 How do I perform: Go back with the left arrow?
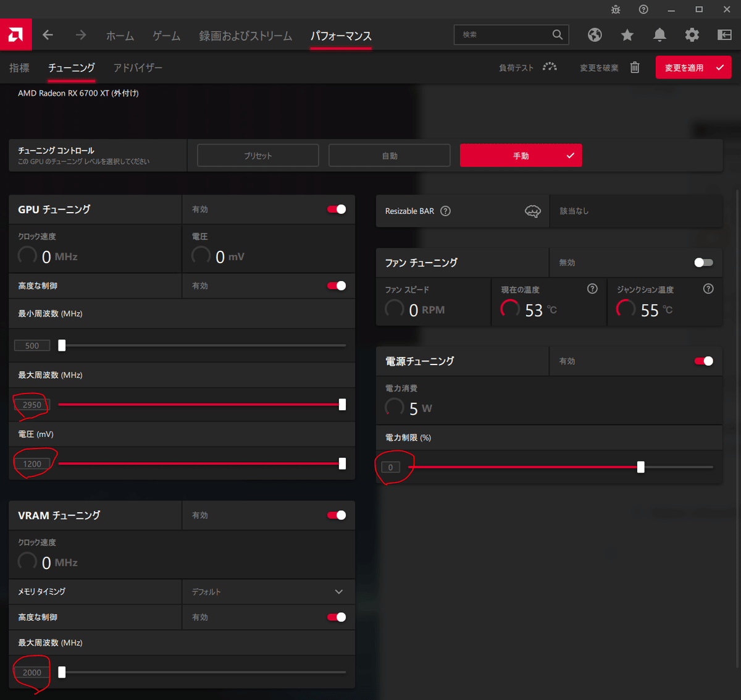[x=48, y=35]
